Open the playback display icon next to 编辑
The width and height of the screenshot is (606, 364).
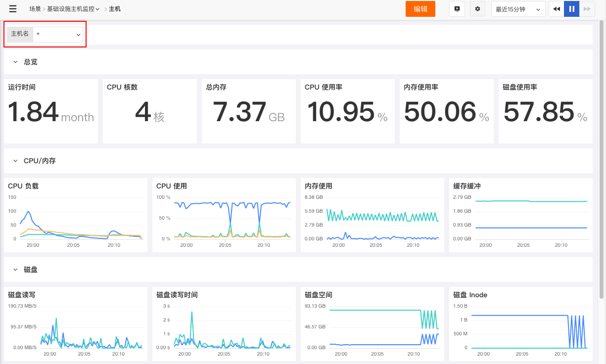tap(457, 9)
